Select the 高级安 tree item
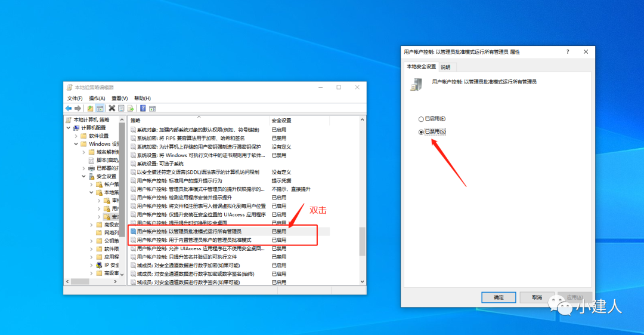The height and width of the screenshot is (335, 644). 112,225
